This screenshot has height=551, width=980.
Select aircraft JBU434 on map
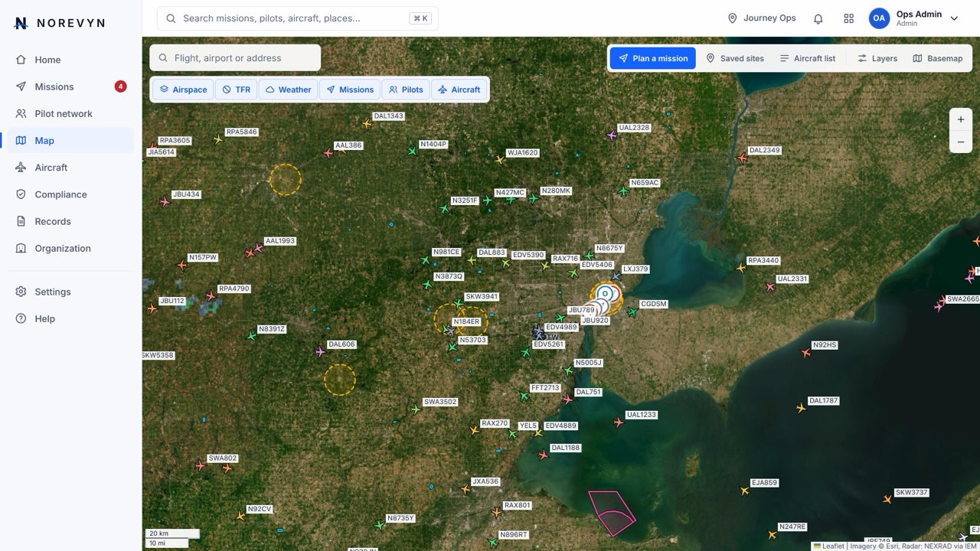tap(165, 202)
